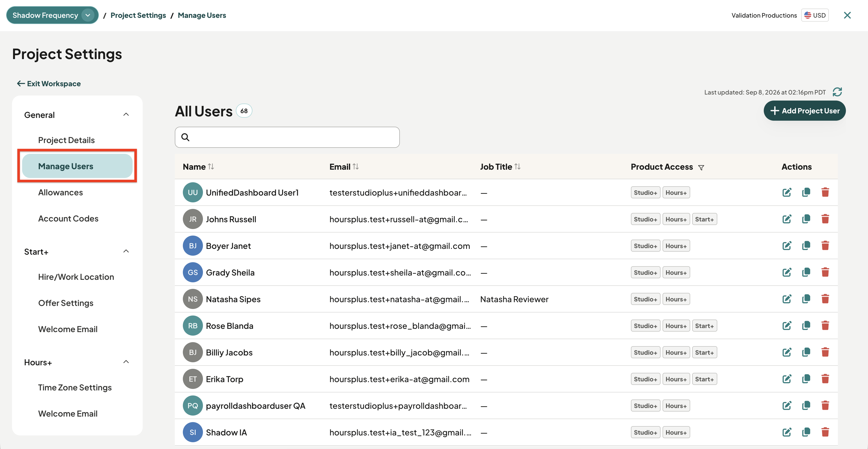This screenshot has width=868, height=449.
Task: Sort the table by Name
Action: [x=211, y=167]
